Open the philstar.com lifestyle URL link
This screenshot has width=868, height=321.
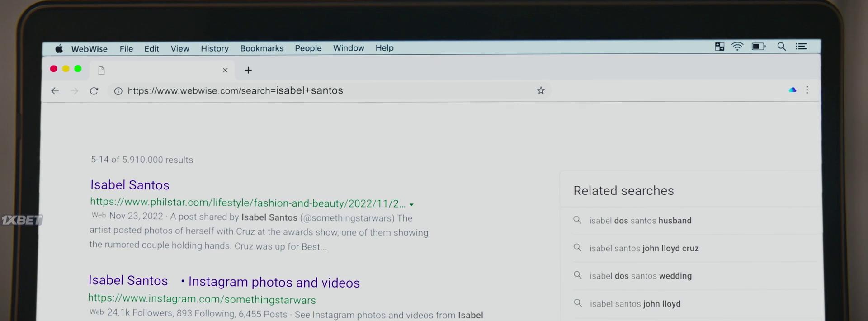(x=248, y=203)
